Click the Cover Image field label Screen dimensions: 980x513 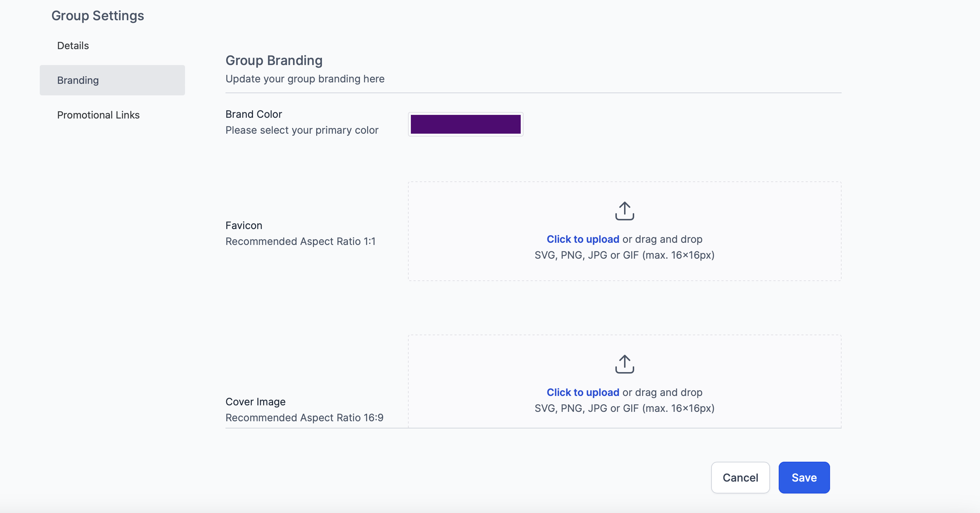(255, 402)
